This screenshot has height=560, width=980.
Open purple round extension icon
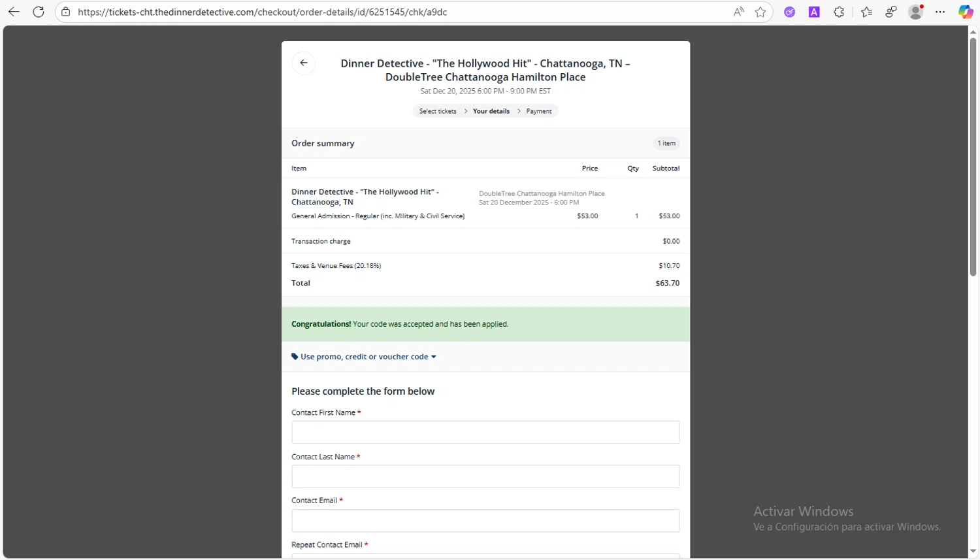pos(790,12)
